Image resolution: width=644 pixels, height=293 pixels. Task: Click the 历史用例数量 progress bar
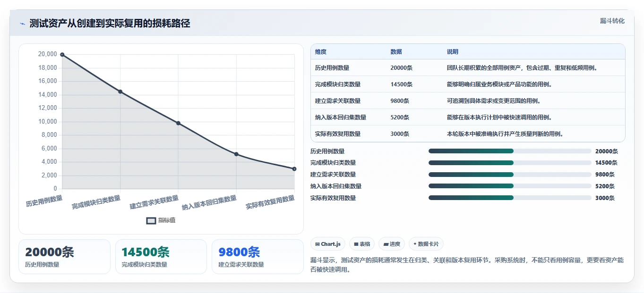coord(510,151)
